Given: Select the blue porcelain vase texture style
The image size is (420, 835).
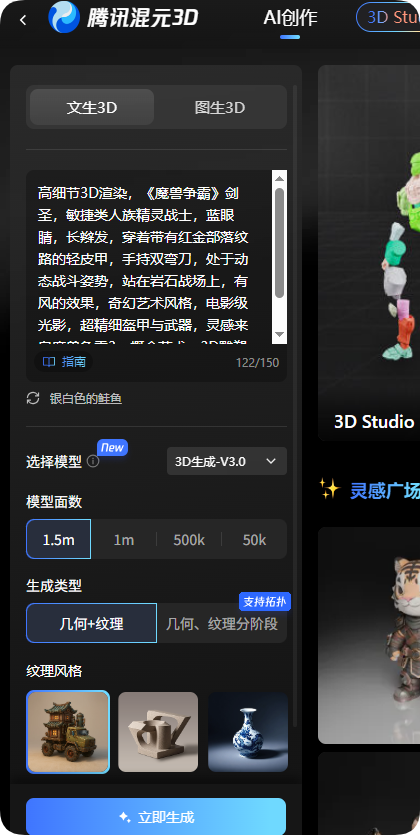Looking at the screenshot, I should coord(248,732).
